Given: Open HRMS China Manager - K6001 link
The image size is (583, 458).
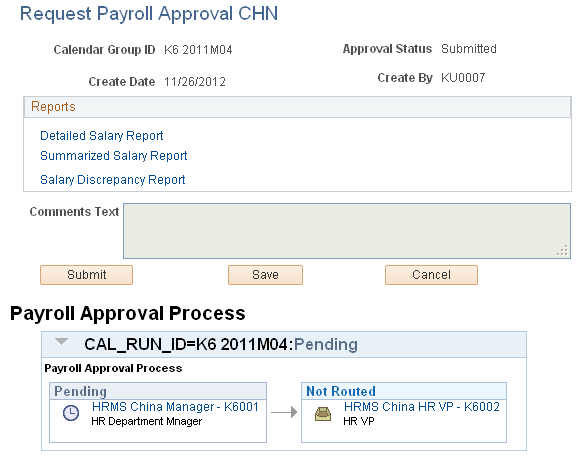Looking at the screenshot, I should tap(175, 407).
